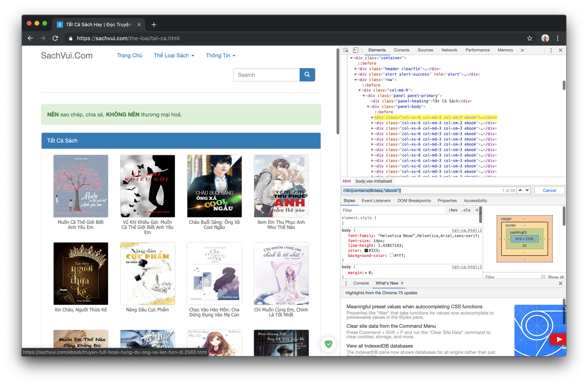588x385 pixels.
Task: Open the Chrome profile avatar
Action: pyautogui.click(x=545, y=38)
